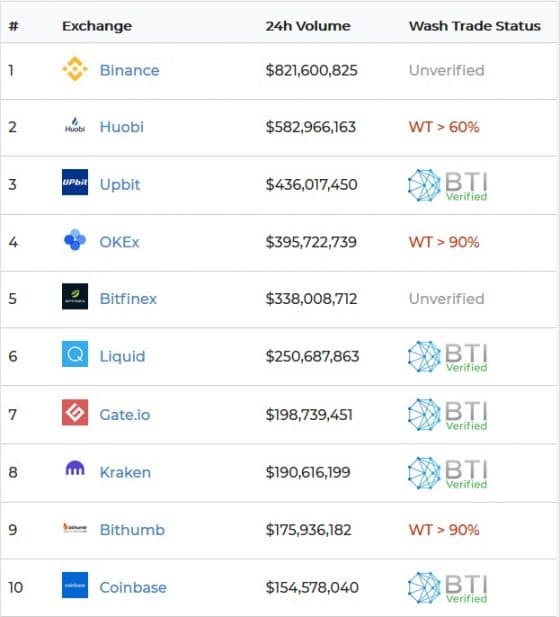Click Upbit's BTI Verified badge
This screenshot has height=617, width=560.
[448, 185]
